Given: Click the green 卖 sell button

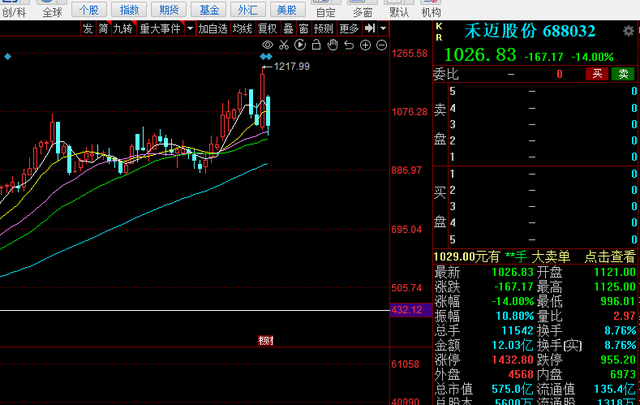Looking at the screenshot, I should [623, 73].
